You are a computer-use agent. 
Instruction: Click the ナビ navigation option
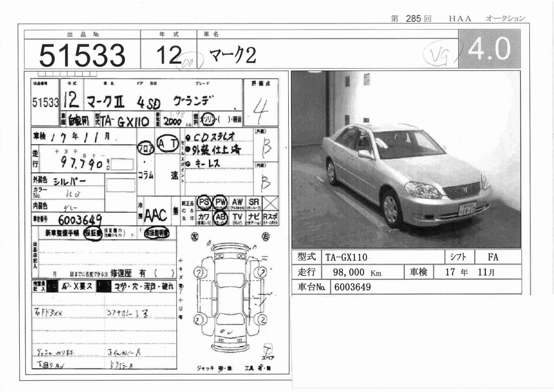[x=254, y=218]
